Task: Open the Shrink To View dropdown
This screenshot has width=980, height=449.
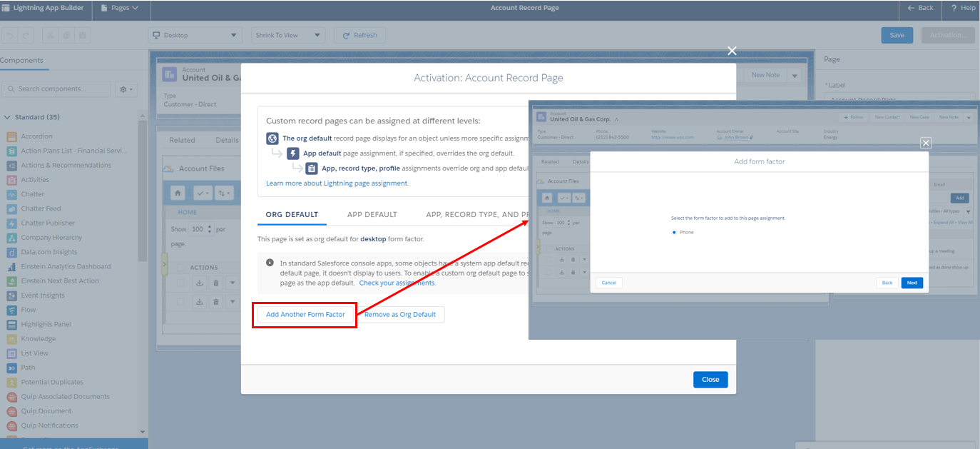Action: (288, 35)
